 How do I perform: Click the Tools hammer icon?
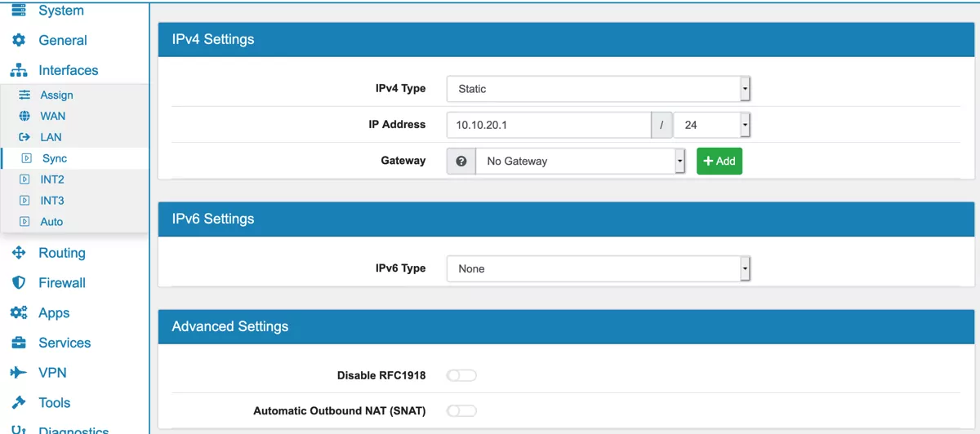click(x=18, y=402)
